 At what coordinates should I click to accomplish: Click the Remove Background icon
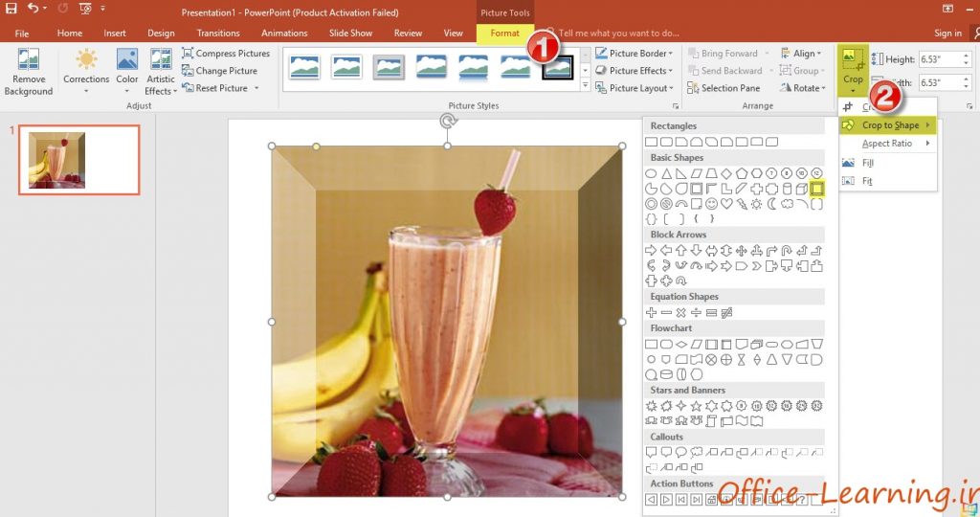28,60
